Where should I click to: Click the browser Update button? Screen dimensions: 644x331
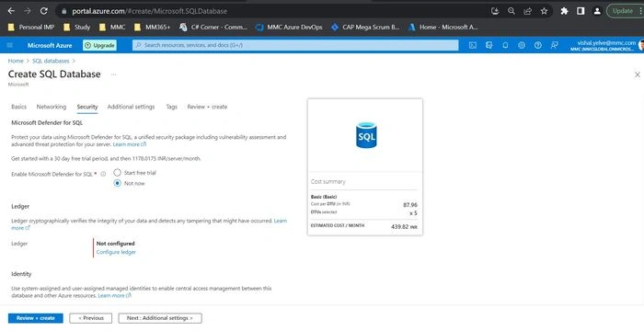point(623,11)
